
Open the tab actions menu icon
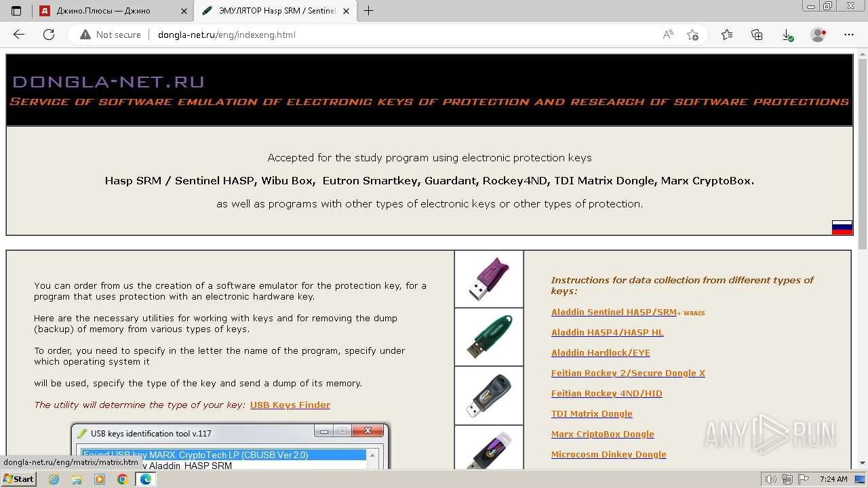pos(16,11)
